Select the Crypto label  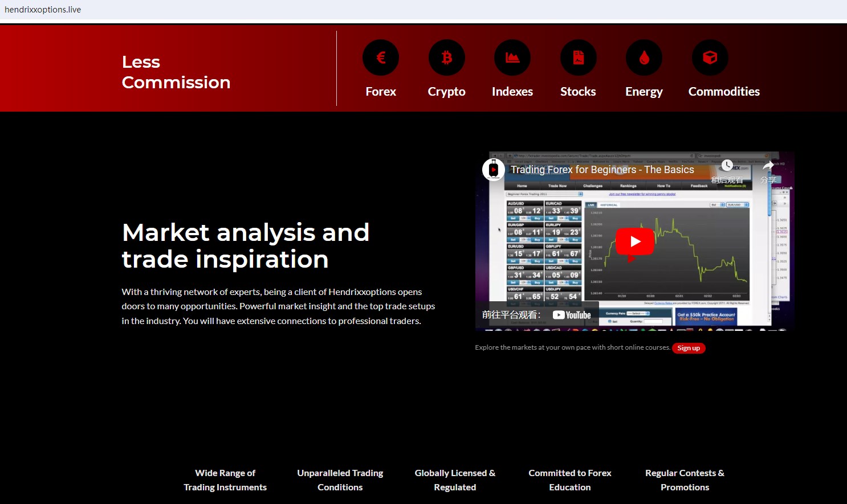447,92
